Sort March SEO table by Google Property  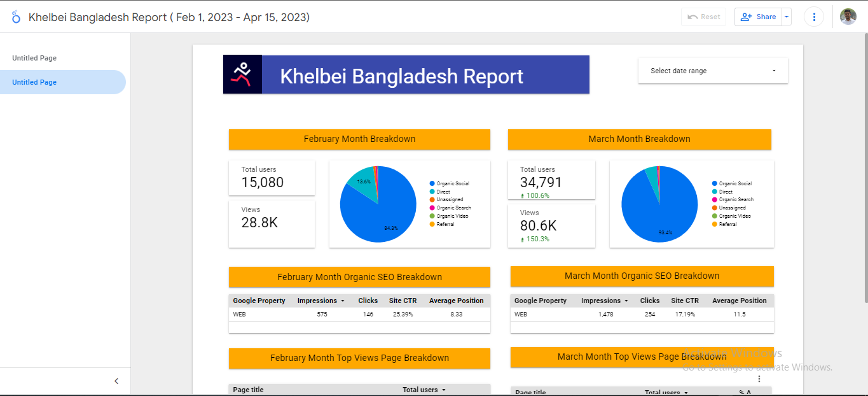point(541,301)
